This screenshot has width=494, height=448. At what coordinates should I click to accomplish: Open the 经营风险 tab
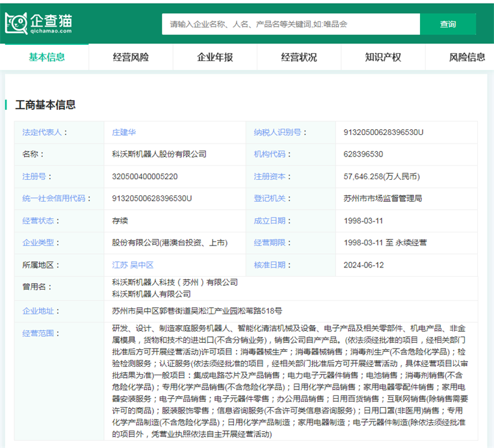click(131, 57)
